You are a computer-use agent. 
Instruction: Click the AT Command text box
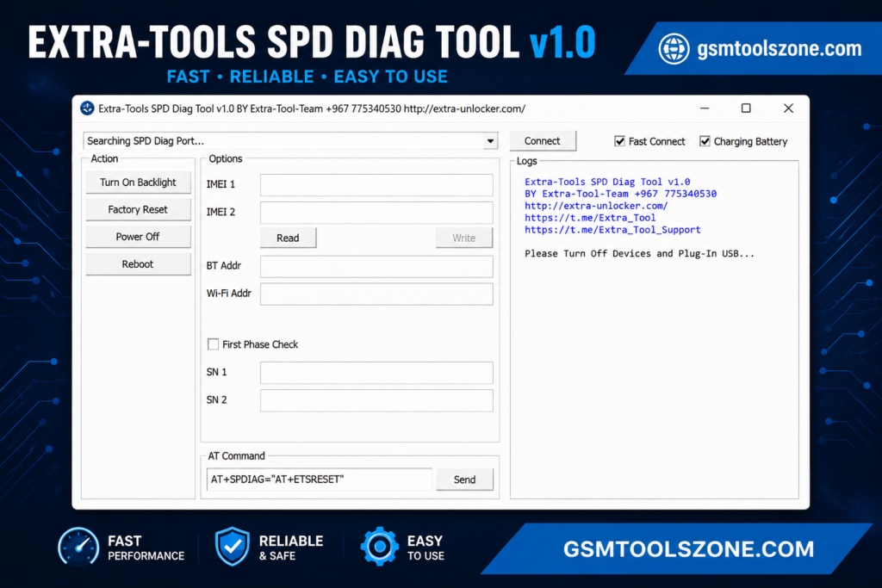point(320,480)
